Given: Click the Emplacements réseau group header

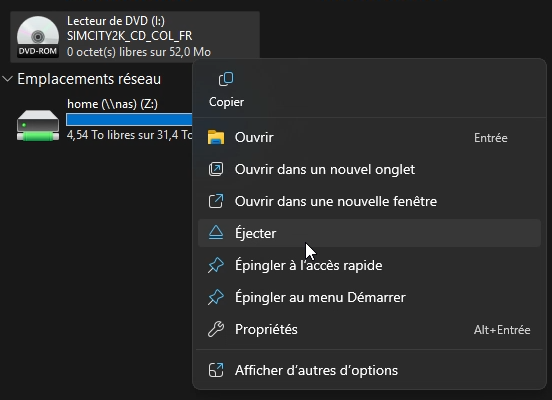Looking at the screenshot, I should (x=89, y=79).
